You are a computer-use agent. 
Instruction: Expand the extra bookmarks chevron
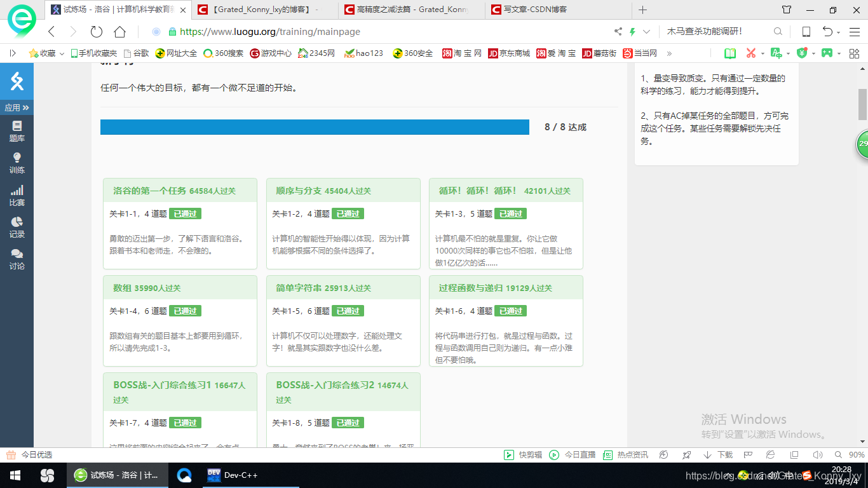(x=669, y=53)
